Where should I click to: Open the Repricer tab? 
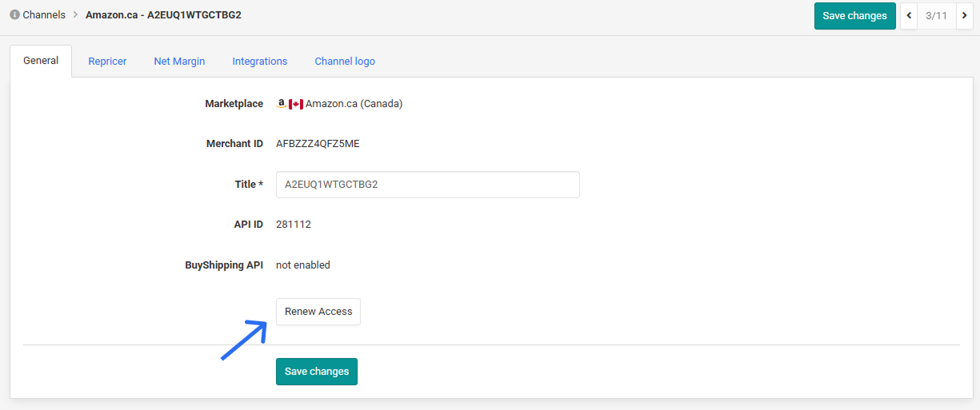coord(107,62)
